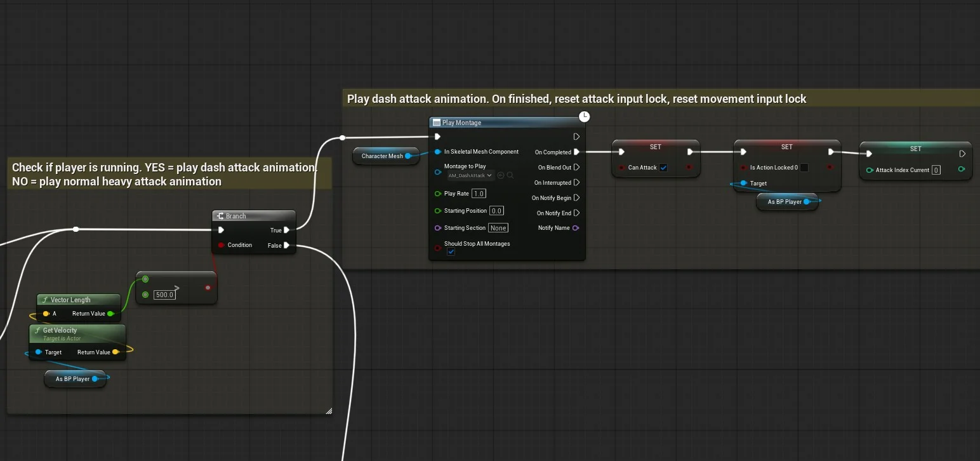Click the Can Attack SET execution output pin

point(691,152)
